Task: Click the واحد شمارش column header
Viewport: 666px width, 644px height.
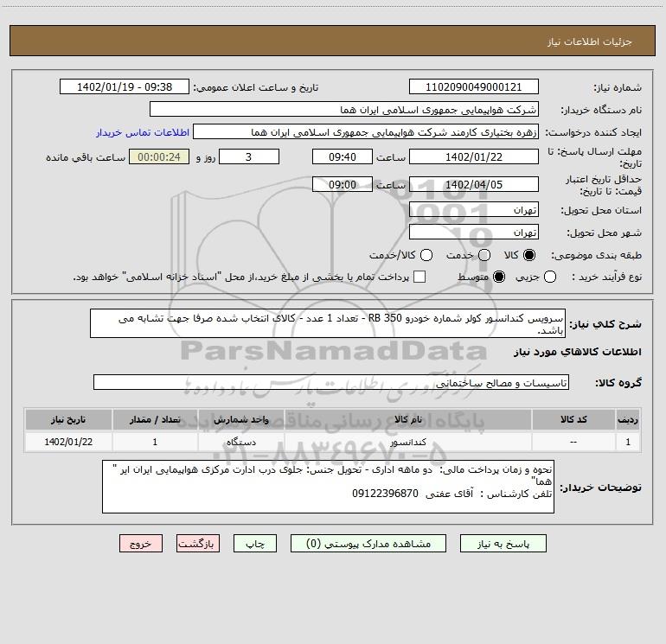Action: click(241, 419)
